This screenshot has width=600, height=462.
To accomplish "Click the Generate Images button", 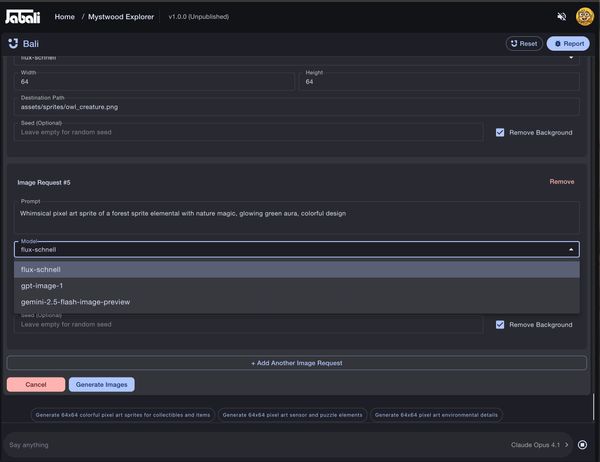I will pos(101,384).
